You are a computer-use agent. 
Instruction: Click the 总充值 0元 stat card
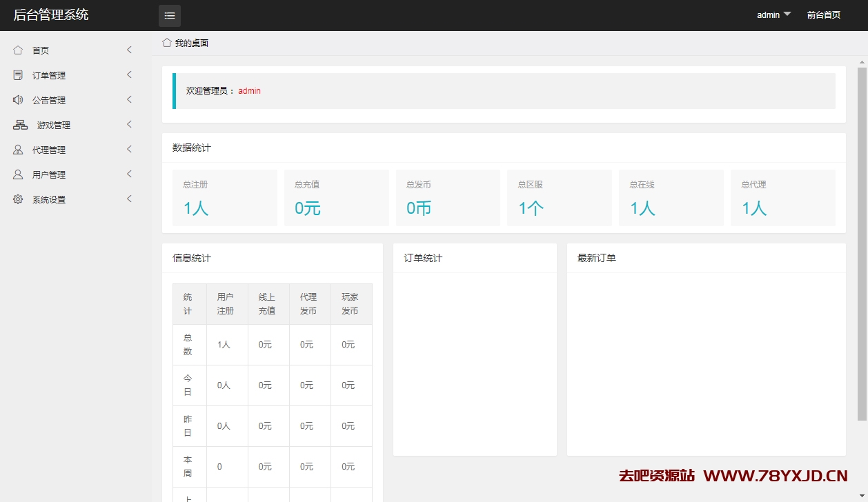coord(337,198)
